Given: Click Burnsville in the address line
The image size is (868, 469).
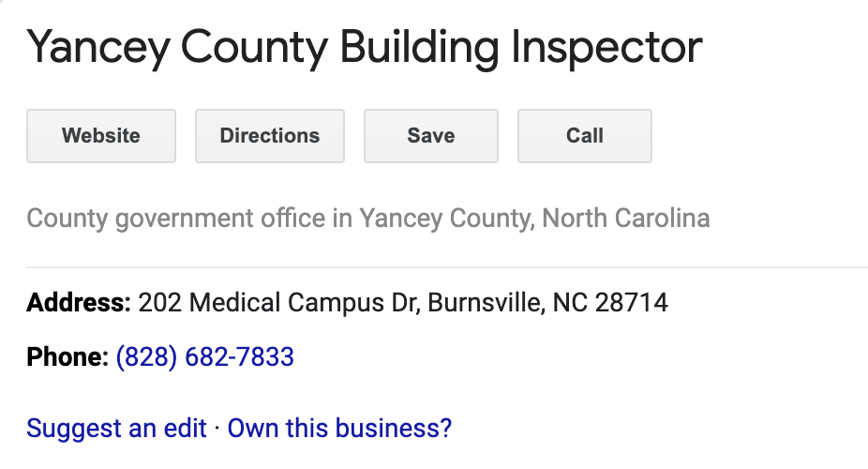Looking at the screenshot, I should 486,303.
